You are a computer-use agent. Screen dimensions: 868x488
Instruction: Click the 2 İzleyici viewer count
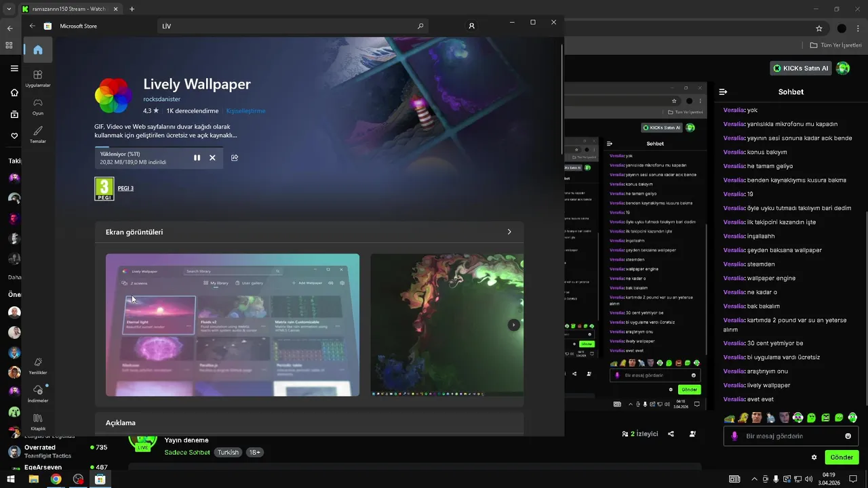click(x=640, y=434)
